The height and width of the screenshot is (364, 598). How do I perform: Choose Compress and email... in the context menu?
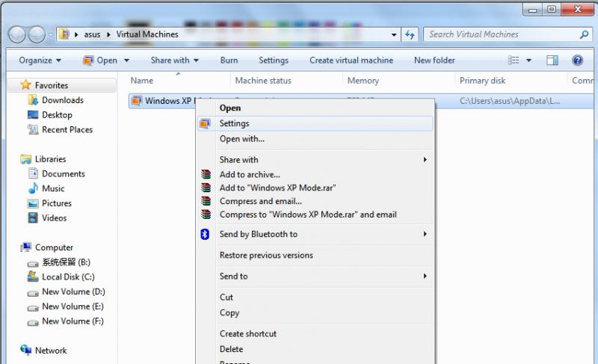pos(315,201)
